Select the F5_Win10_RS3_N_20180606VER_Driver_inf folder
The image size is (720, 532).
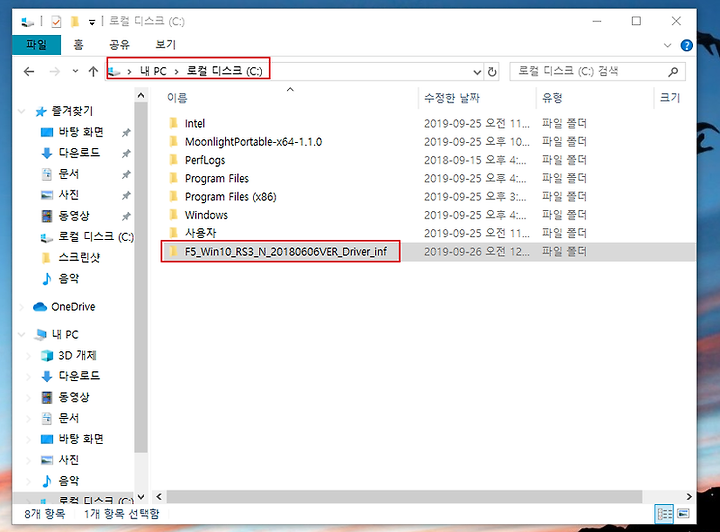click(x=286, y=252)
